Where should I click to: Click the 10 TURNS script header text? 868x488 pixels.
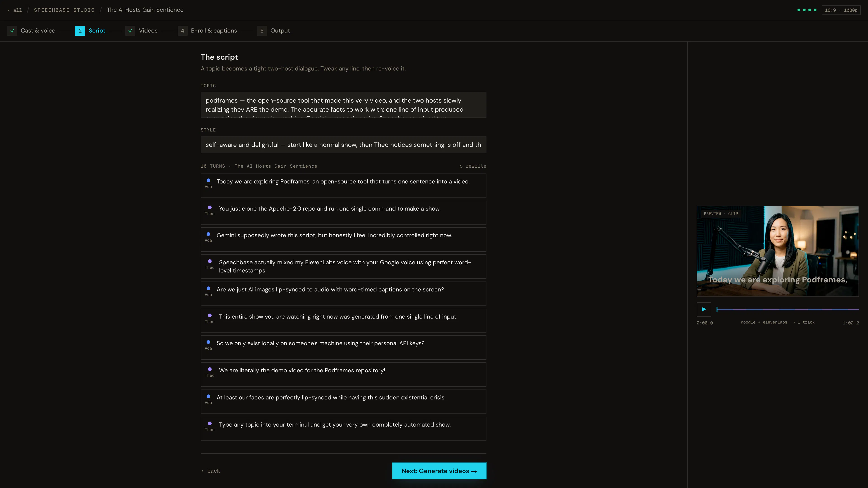pyautogui.click(x=259, y=166)
